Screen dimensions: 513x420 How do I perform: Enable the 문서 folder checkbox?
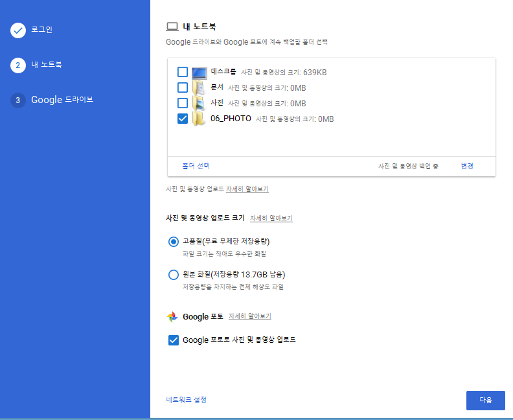click(183, 87)
